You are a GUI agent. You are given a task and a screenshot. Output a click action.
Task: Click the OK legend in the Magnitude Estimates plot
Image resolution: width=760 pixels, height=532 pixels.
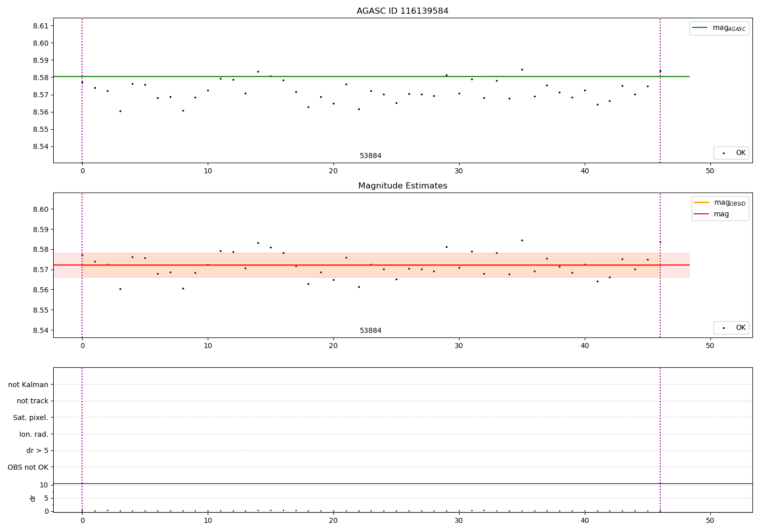click(x=731, y=328)
